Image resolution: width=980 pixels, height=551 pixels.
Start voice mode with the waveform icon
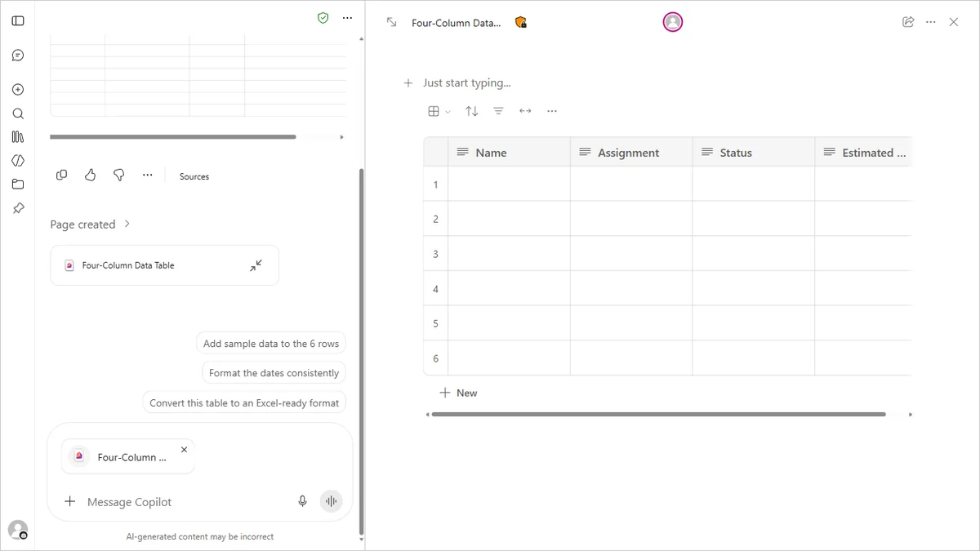pyautogui.click(x=331, y=501)
